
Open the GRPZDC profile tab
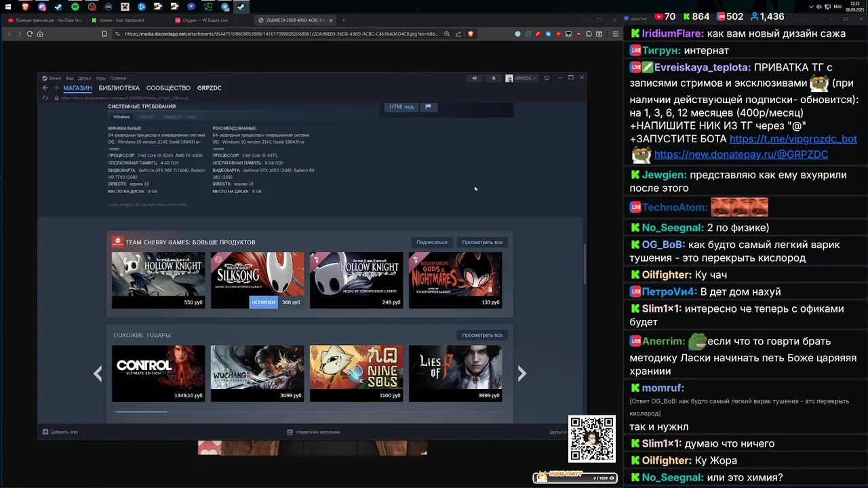click(x=210, y=88)
